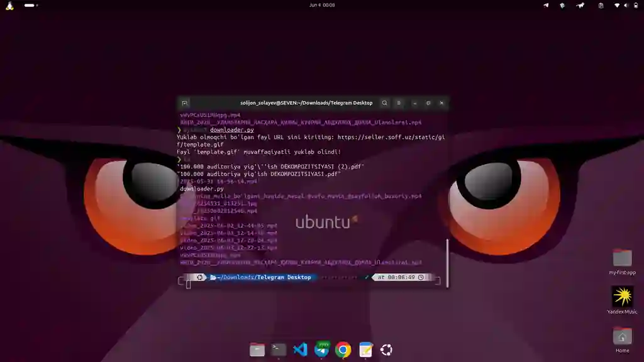Open the Yandex Music desktop shortcut
Image resolution: width=644 pixels, height=362 pixels.
(622, 300)
